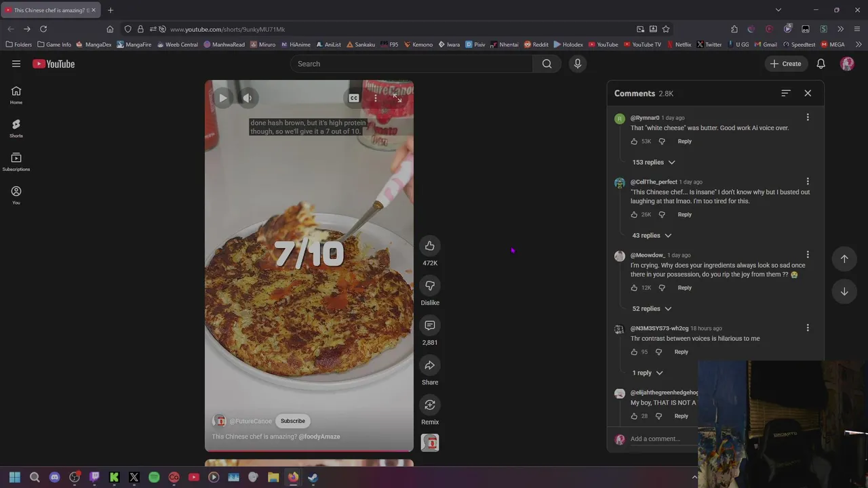Open a new browser tab
The height and width of the screenshot is (488, 868).
point(111,10)
